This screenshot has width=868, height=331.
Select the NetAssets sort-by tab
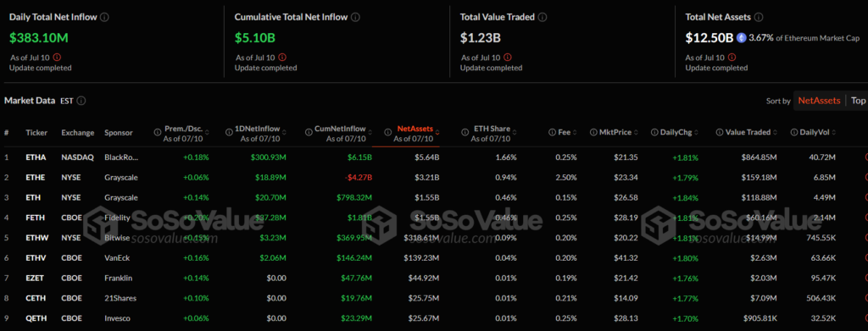tap(819, 101)
